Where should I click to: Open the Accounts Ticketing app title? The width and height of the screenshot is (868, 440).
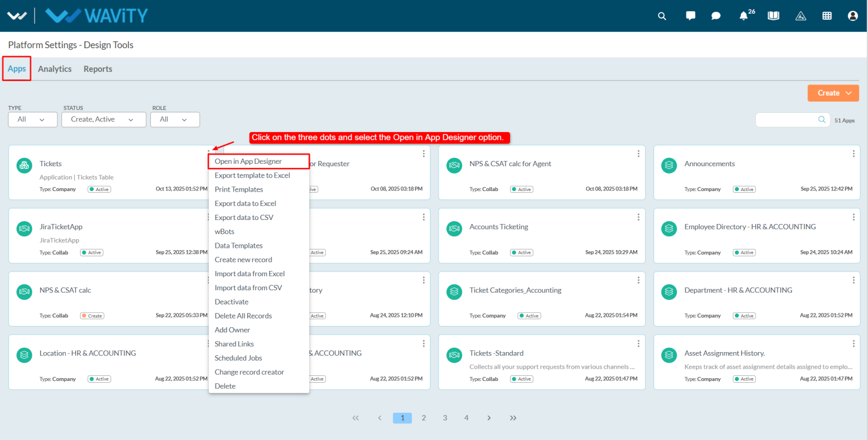pyautogui.click(x=499, y=227)
